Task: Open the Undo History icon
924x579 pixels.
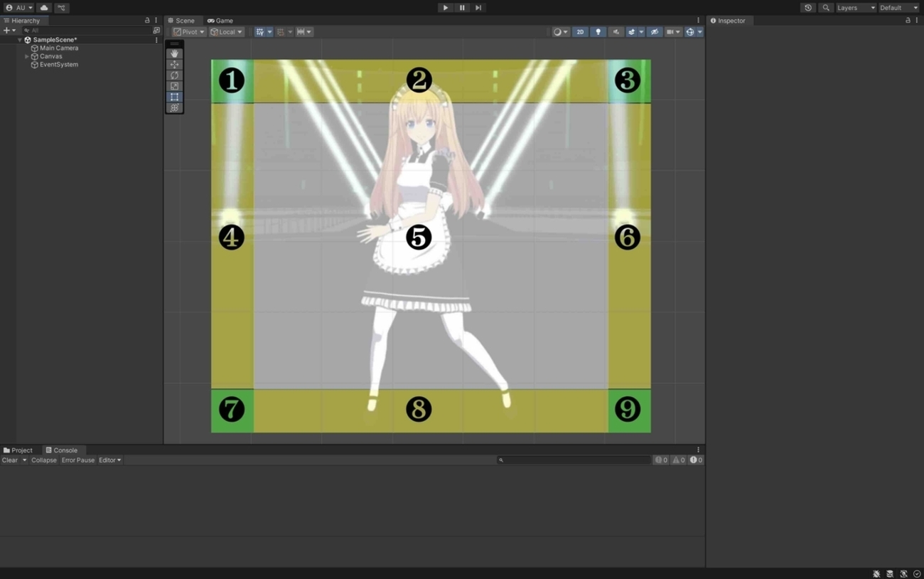Action: (808, 8)
